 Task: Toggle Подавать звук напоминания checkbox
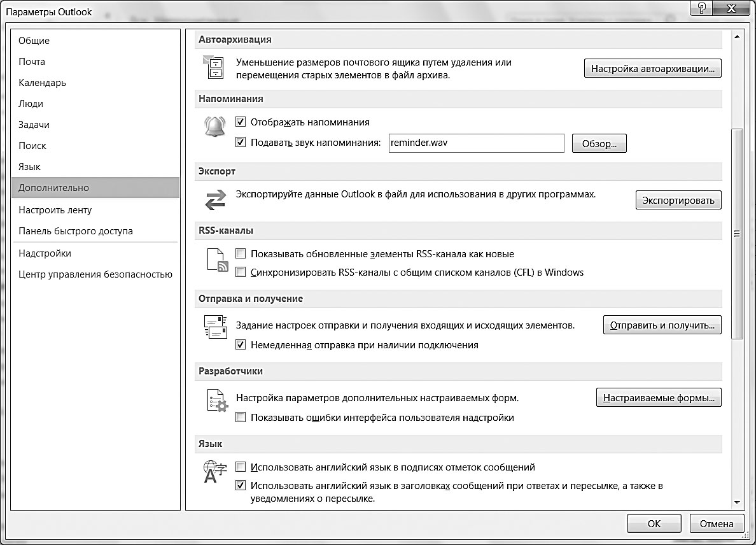click(241, 142)
